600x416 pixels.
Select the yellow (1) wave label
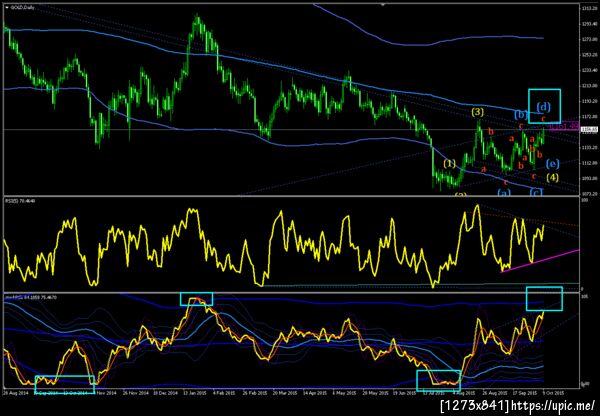point(450,163)
